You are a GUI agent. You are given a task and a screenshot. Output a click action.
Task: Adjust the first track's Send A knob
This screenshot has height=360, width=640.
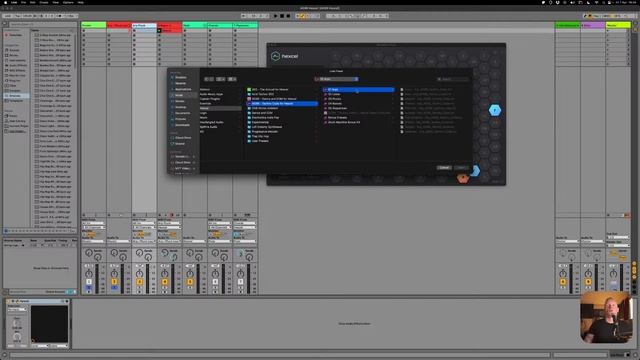[x=89, y=253]
